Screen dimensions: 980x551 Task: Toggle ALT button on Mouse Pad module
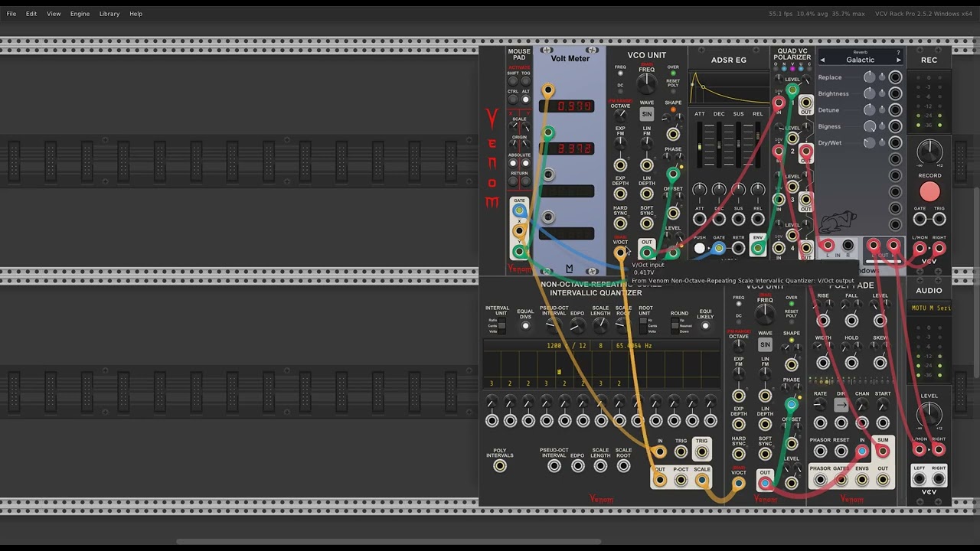(525, 99)
